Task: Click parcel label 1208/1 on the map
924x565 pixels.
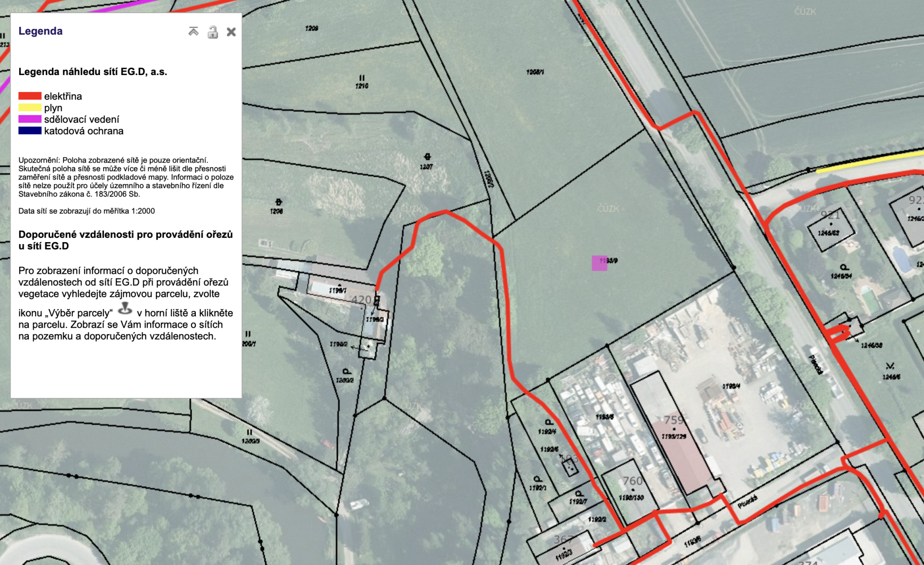Action: [x=535, y=72]
